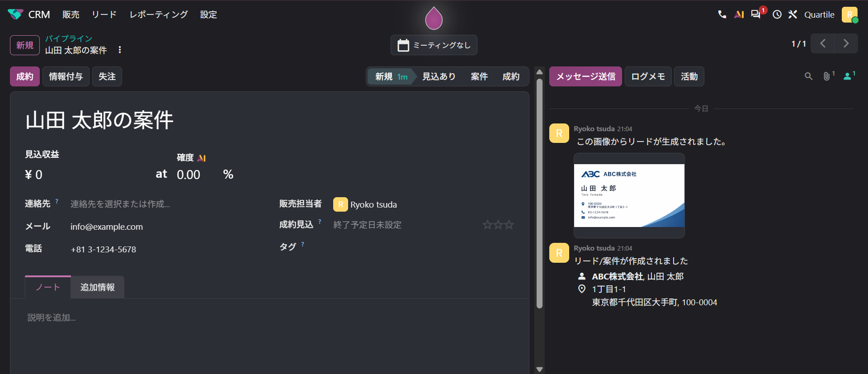The height and width of the screenshot is (374, 868).
Task: Click the 情報付与 enrich button
Action: coord(66,76)
